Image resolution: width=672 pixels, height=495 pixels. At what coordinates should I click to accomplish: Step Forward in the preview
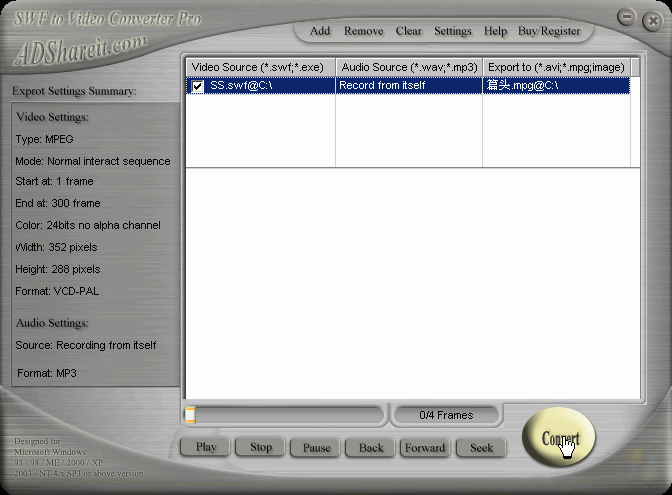point(425,447)
